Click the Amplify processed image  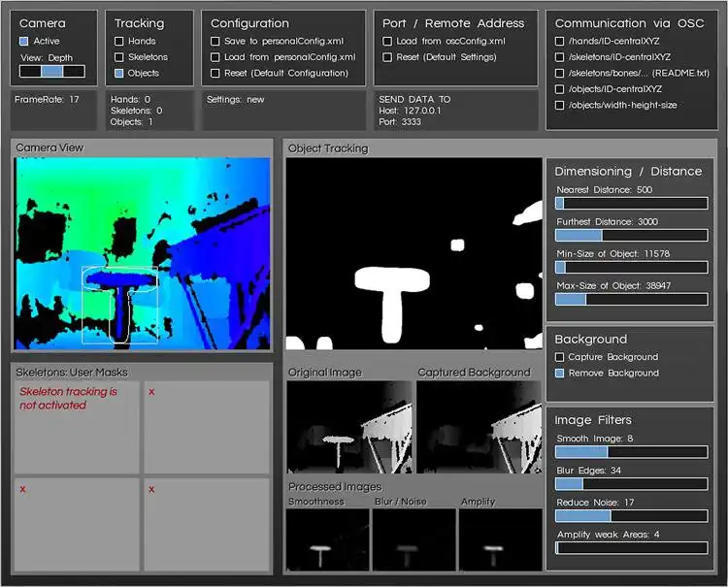point(501,539)
